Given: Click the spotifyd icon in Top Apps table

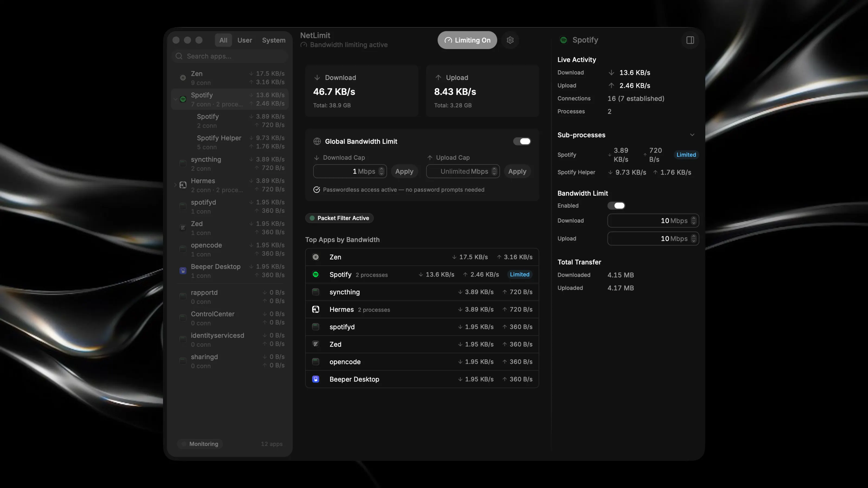Looking at the screenshot, I should tap(316, 327).
